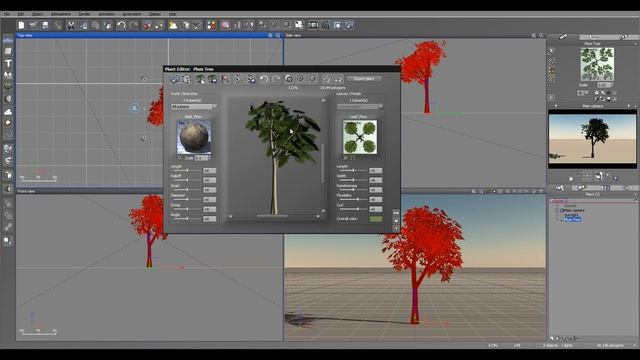
Task: Click the OK button at Plant Editor corner
Action: coord(396,213)
